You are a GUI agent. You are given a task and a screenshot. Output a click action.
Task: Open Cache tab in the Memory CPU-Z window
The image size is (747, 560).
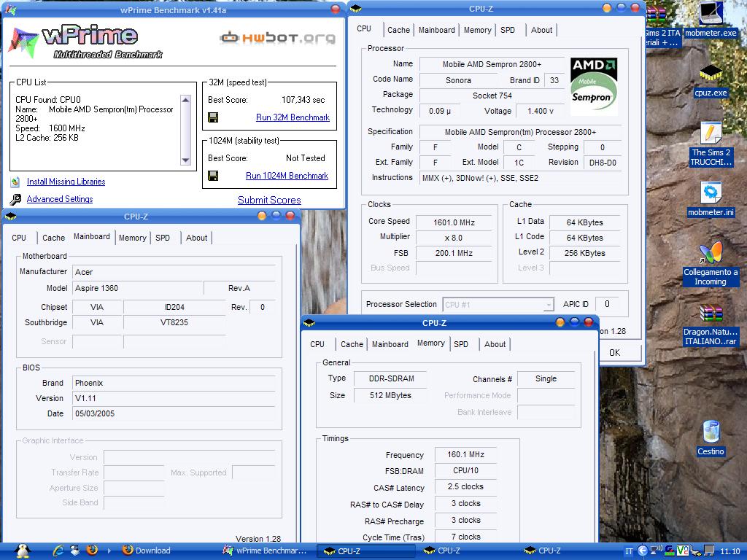click(x=352, y=344)
